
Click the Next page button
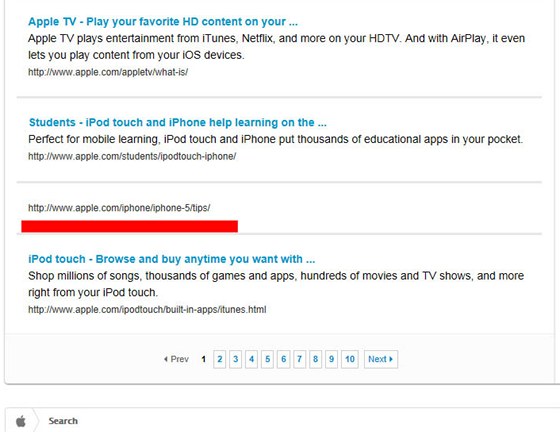pyautogui.click(x=381, y=359)
